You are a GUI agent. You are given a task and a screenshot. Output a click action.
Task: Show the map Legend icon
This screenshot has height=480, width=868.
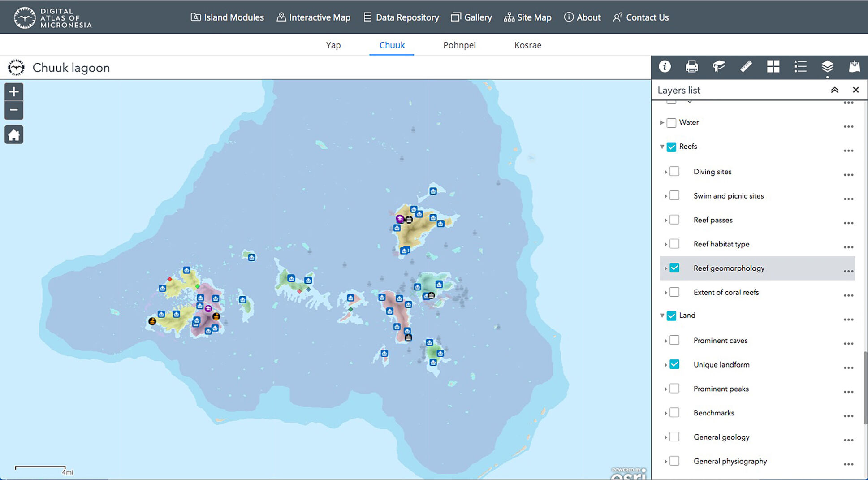800,67
